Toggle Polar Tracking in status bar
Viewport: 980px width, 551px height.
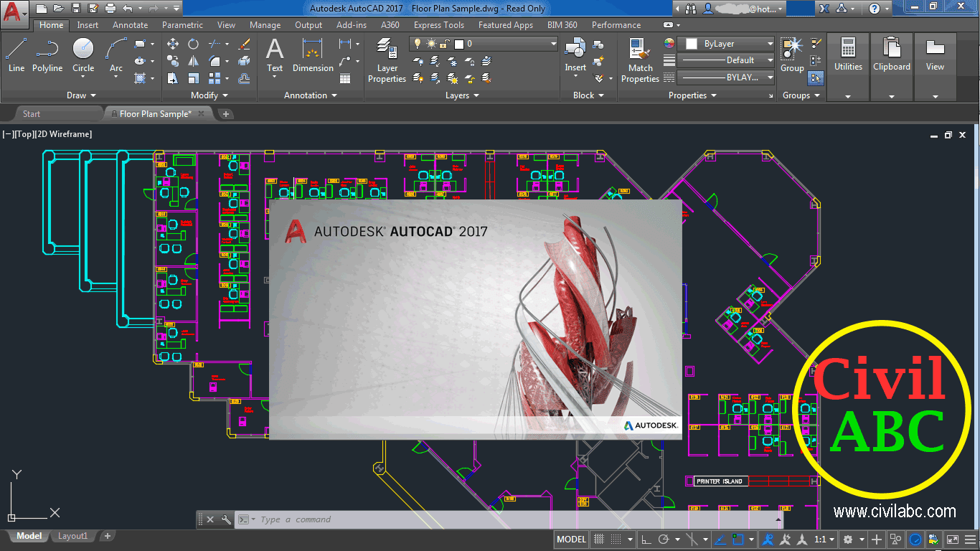tap(664, 540)
